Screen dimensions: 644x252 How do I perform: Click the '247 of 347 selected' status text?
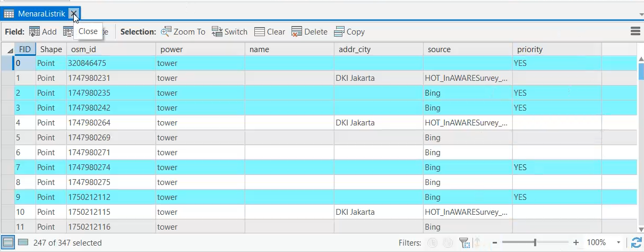click(67, 242)
